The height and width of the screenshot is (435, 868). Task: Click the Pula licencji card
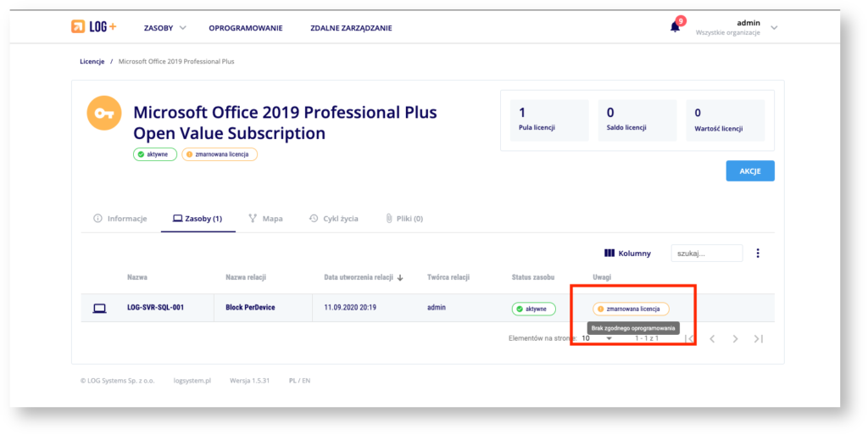pos(549,120)
